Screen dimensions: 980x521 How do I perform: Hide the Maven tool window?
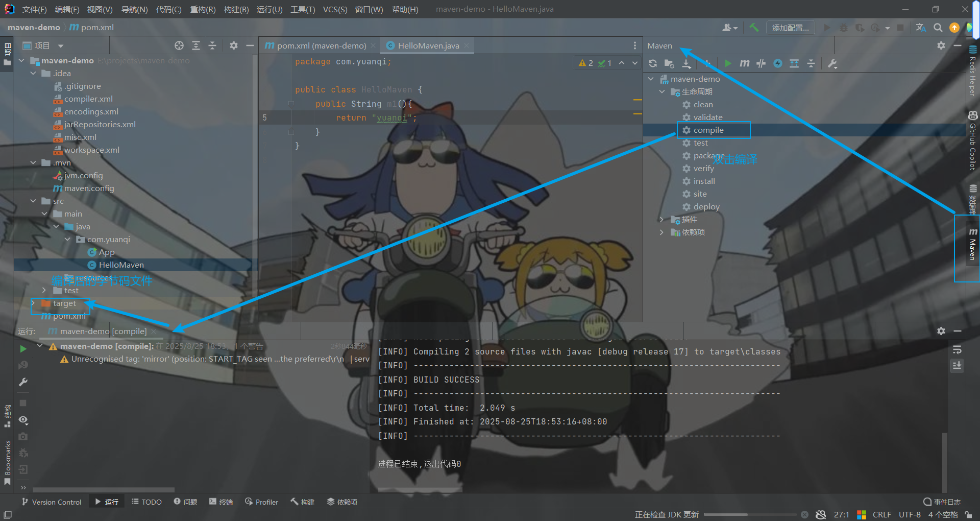click(x=958, y=45)
